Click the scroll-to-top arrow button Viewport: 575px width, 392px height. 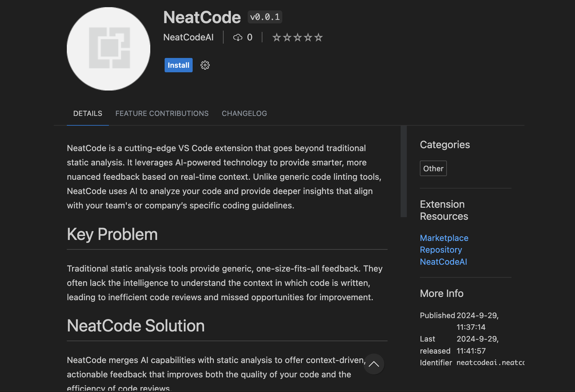(x=374, y=364)
